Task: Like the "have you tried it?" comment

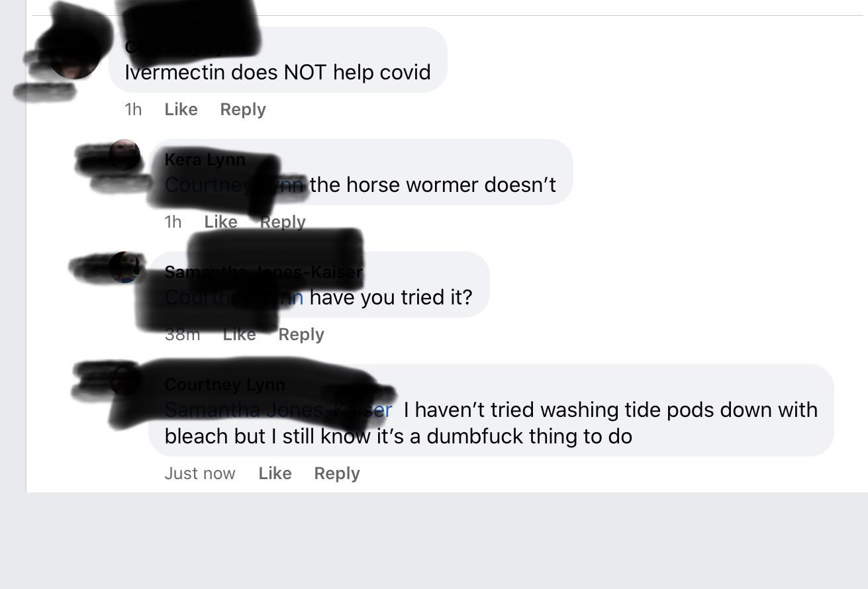Action: coord(240,334)
